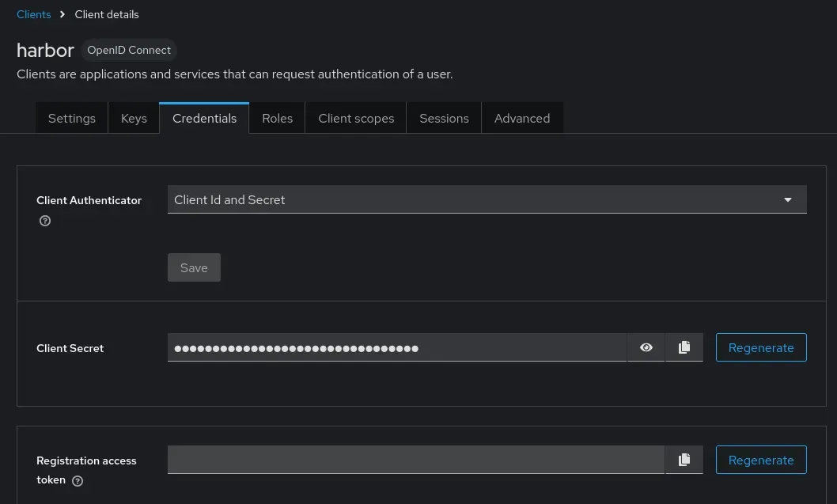
Task: Expand the Client Authenticator dropdown
Action: click(x=487, y=199)
